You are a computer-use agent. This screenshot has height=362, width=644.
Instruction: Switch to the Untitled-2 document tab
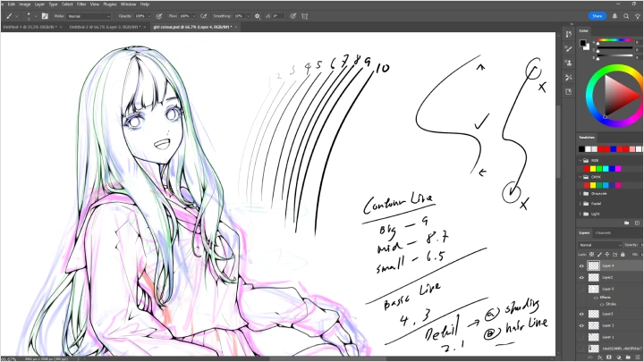pos(105,27)
